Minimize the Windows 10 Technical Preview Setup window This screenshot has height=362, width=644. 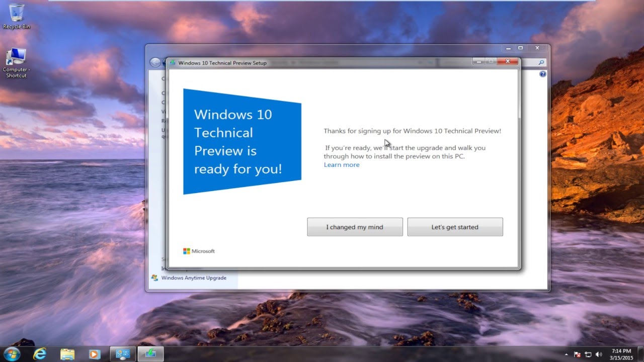click(478, 61)
